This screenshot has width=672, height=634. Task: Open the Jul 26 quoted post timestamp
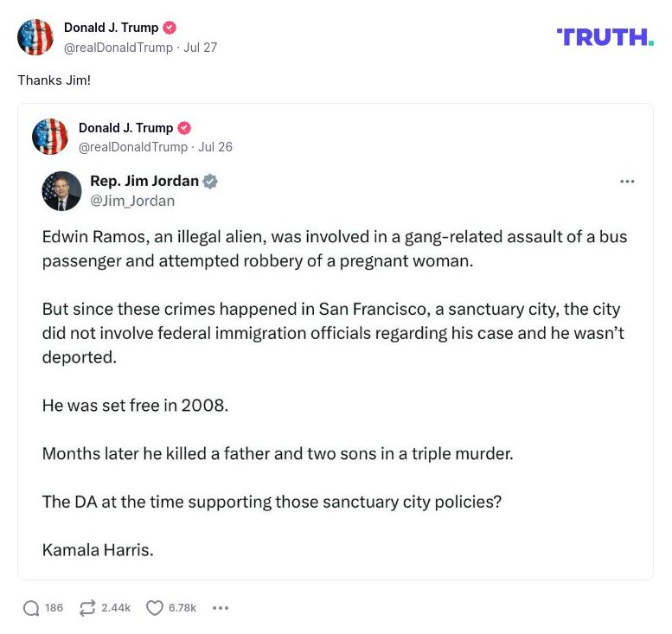coord(215,147)
